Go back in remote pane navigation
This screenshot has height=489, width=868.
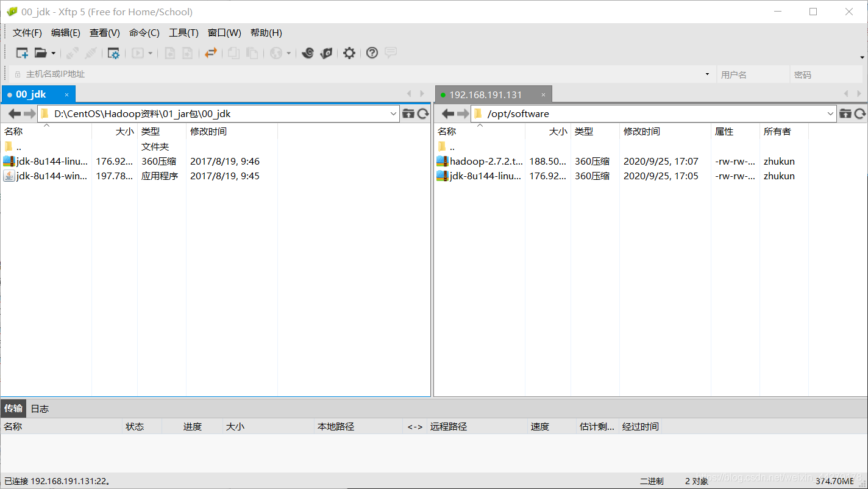(448, 113)
